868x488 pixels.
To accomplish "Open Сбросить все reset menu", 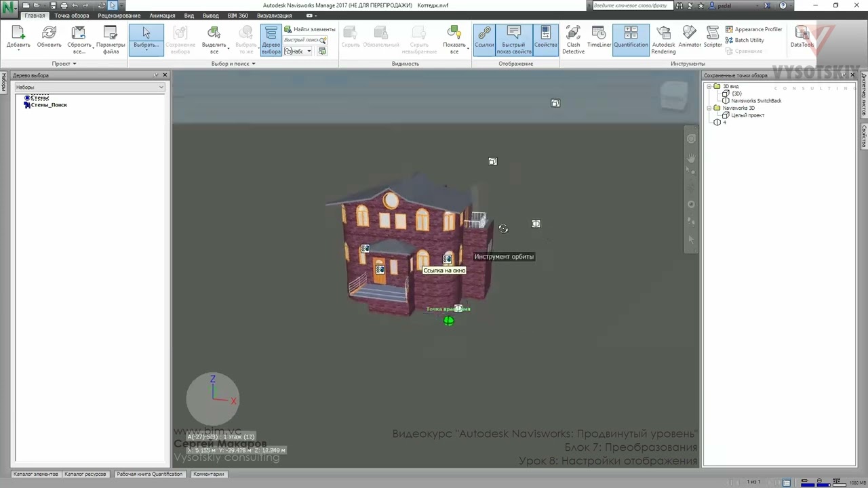I will (x=79, y=41).
